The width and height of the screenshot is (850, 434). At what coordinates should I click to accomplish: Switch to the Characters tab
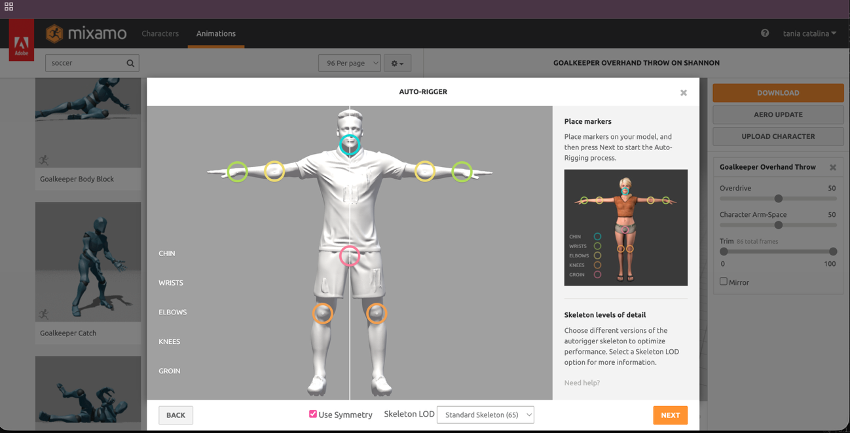(x=160, y=34)
